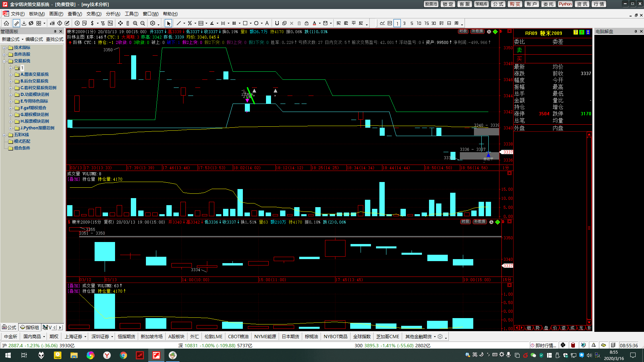Switch to the 指标组 tab
644x362 pixels.
[x=30, y=327]
